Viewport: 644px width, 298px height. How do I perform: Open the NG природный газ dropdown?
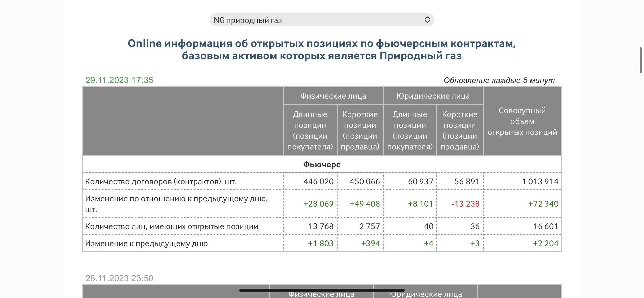(x=322, y=20)
